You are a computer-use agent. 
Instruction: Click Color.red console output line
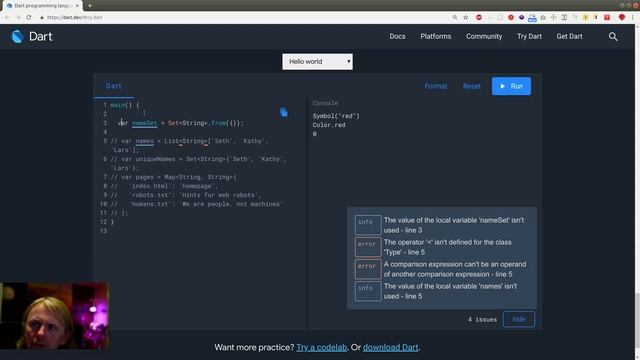tap(329, 125)
